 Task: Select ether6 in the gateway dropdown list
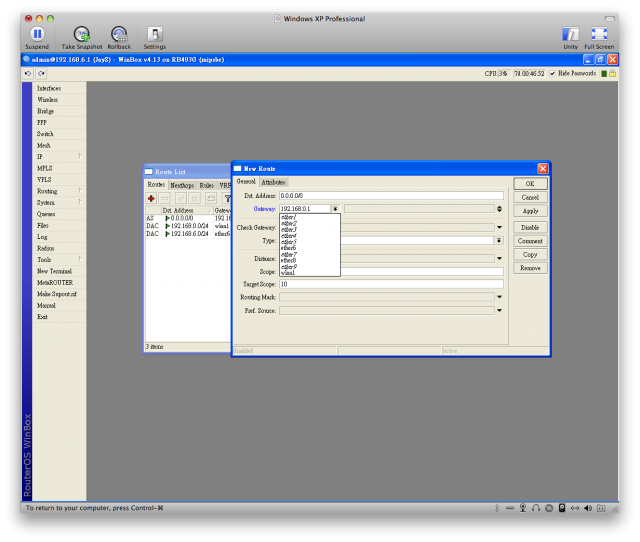point(310,248)
